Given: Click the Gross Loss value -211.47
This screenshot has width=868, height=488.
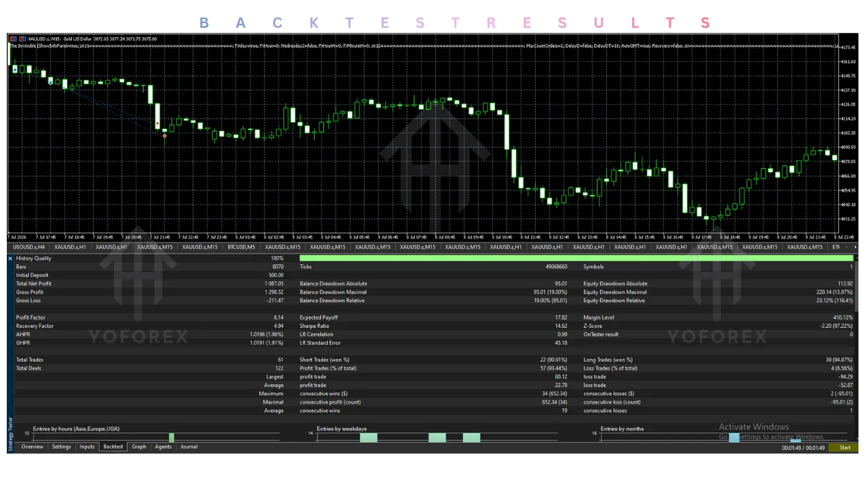Looking at the screenshot, I should click(x=275, y=300).
